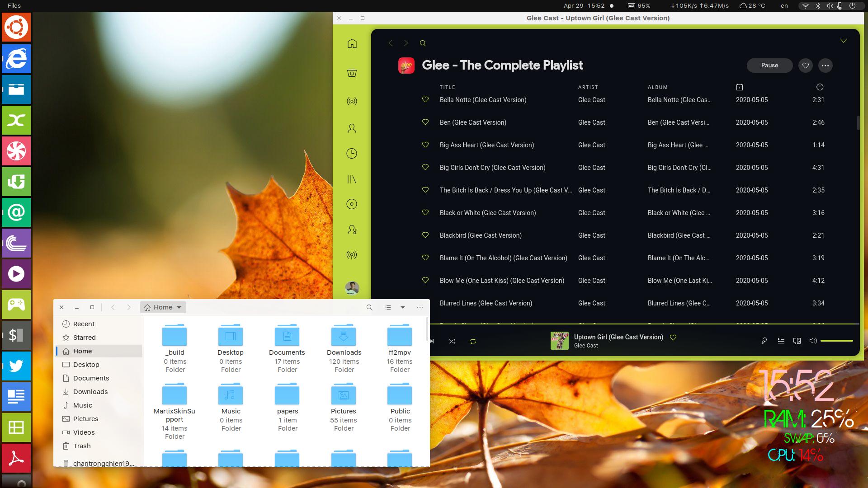Open more options for the playlist
The height and width of the screenshot is (488, 868).
tap(826, 66)
